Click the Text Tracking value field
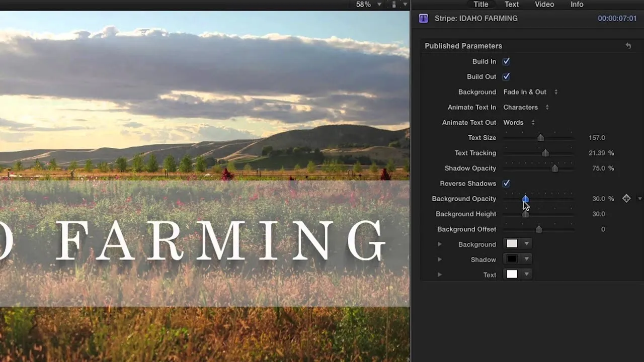644x362 pixels. tap(597, 153)
